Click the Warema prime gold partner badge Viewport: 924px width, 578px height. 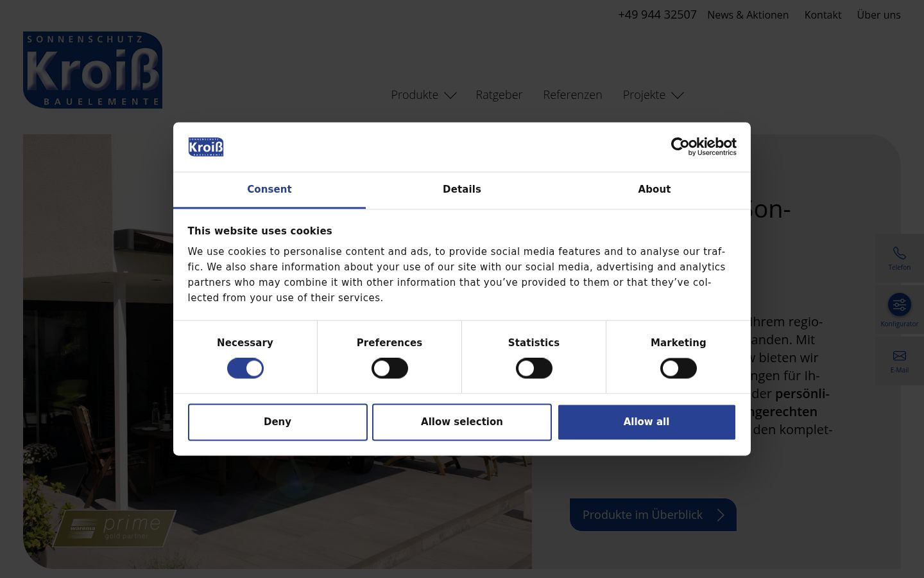point(114,528)
